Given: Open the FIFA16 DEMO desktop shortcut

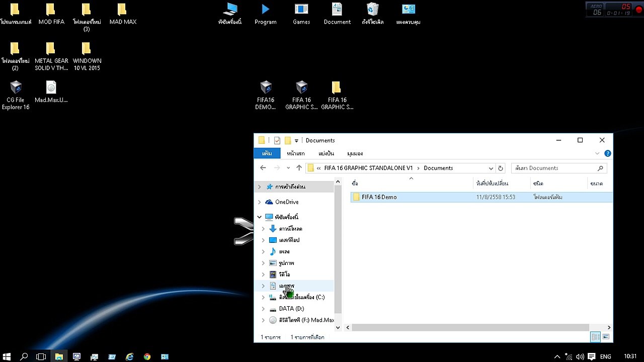Looking at the screenshot, I should coord(265,95).
